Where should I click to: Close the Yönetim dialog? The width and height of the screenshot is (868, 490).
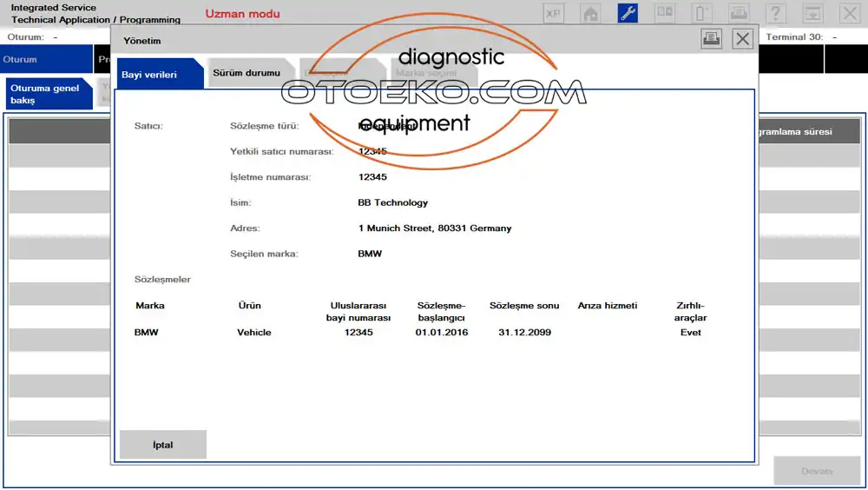(x=742, y=38)
